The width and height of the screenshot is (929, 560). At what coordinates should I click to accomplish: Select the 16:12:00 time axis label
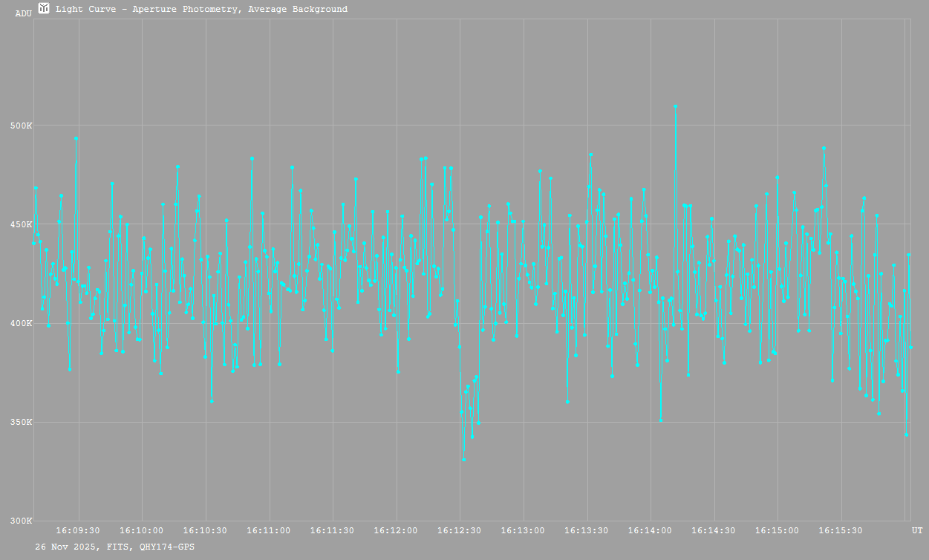[396, 530]
